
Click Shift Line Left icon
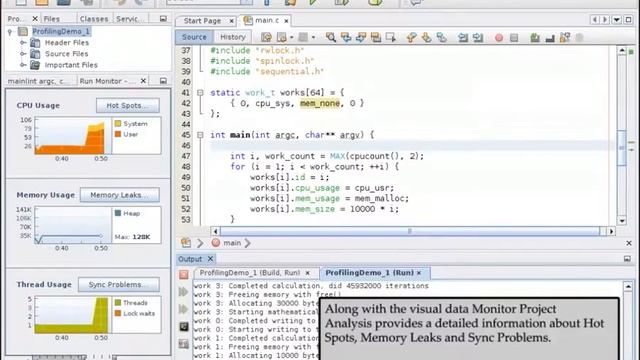pos(463,38)
